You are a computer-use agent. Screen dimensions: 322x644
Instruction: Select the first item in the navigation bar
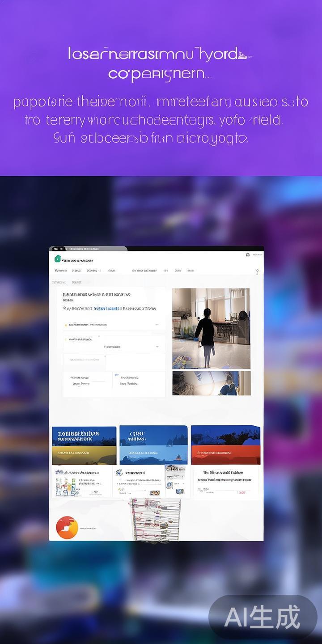tap(61, 271)
